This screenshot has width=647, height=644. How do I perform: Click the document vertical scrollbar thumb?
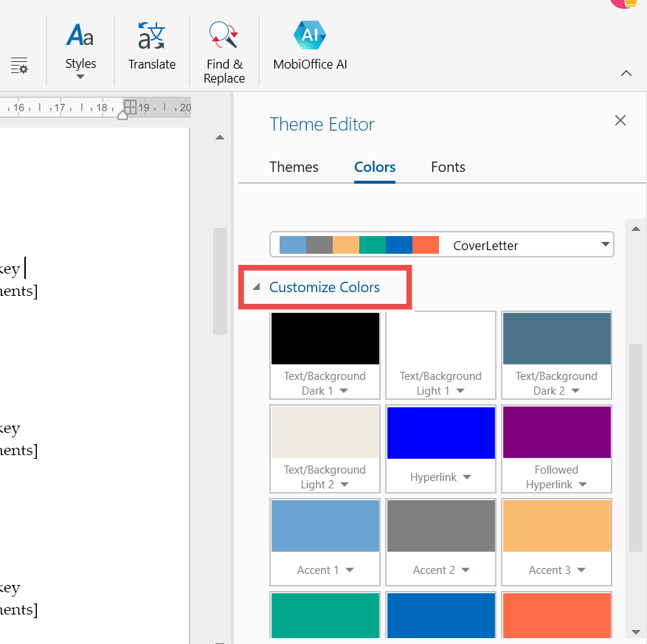click(220, 281)
